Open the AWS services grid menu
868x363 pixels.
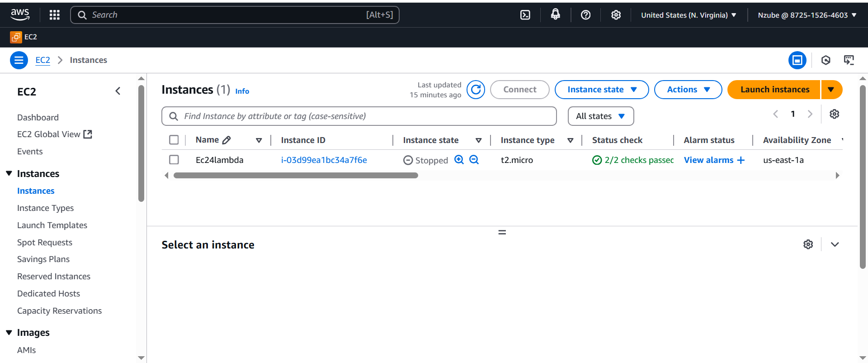pos(55,15)
